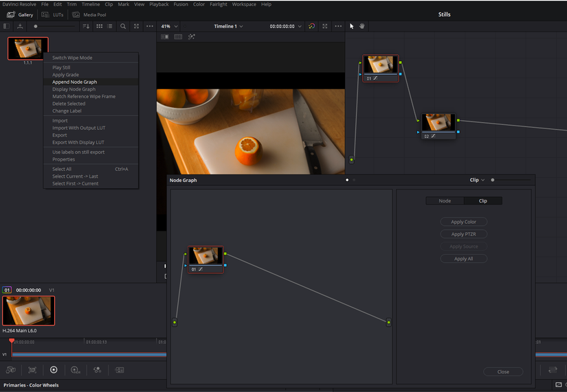Image resolution: width=567 pixels, height=392 pixels.
Task: Select the Color Wheels palette icon
Action: pyautogui.click(x=54, y=369)
